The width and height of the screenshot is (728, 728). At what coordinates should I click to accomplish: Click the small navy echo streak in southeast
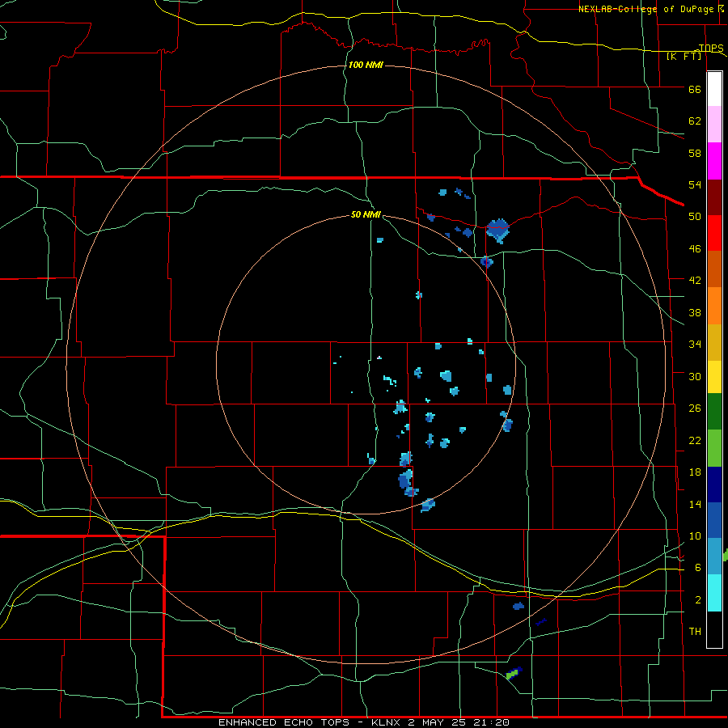[x=541, y=622]
